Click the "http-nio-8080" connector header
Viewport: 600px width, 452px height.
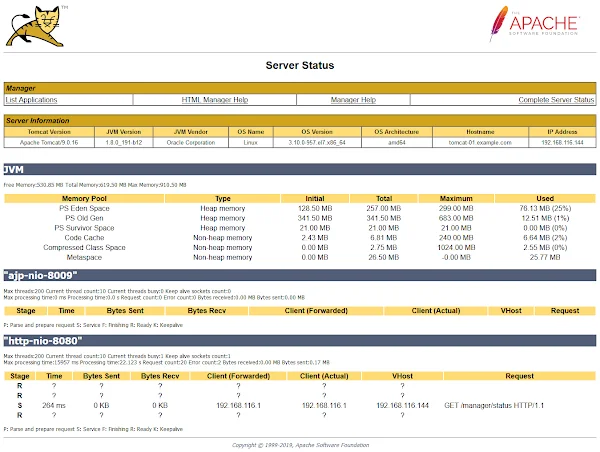click(x=300, y=341)
